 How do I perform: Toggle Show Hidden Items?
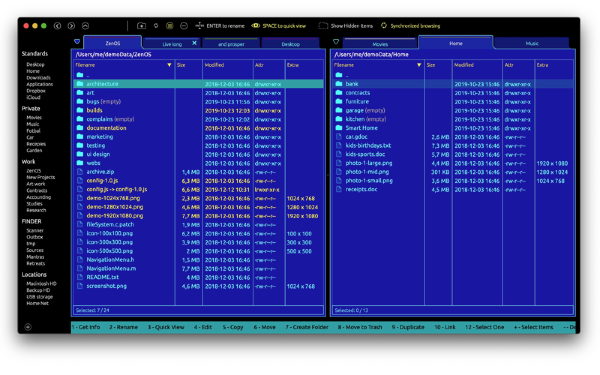346,26
